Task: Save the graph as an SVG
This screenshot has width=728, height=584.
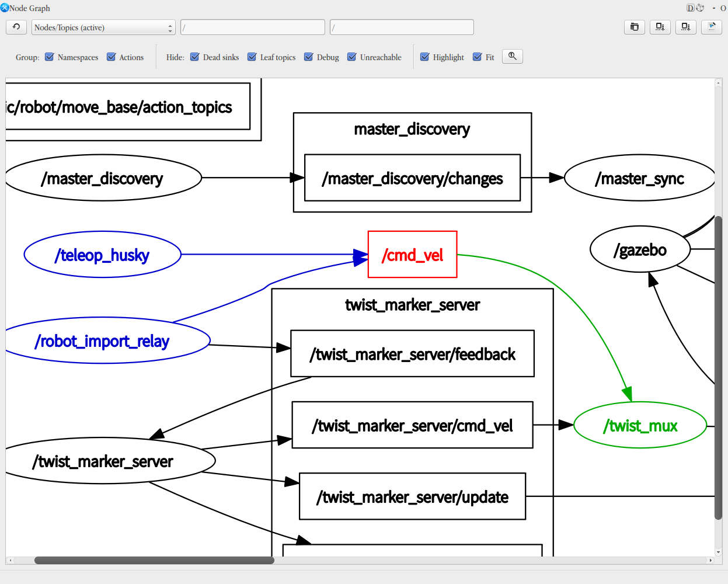Action: (x=685, y=27)
